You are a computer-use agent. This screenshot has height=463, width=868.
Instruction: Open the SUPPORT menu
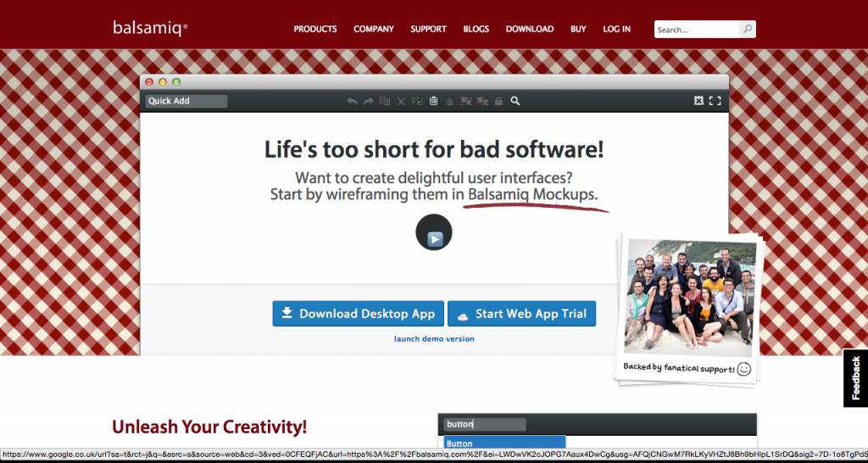[x=428, y=30]
